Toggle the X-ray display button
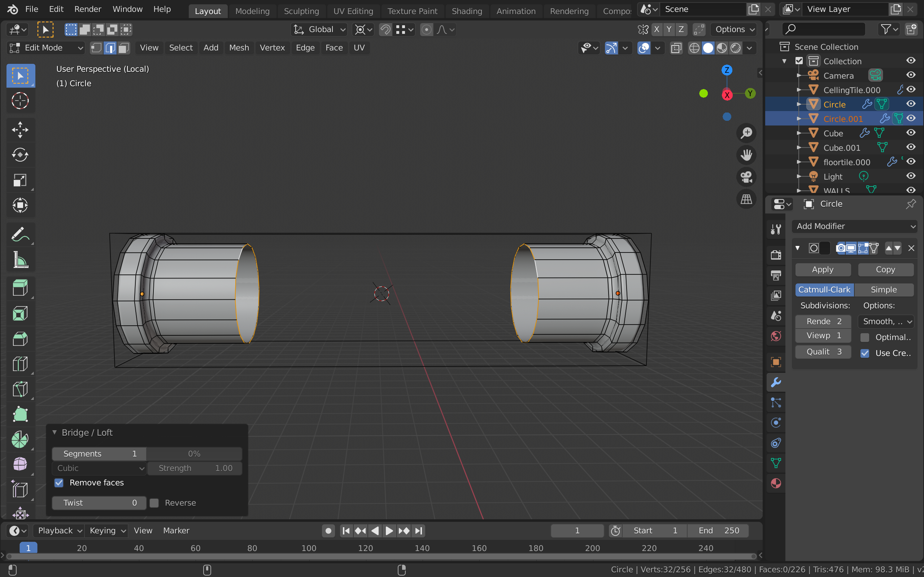924x577 pixels. (x=676, y=48)
